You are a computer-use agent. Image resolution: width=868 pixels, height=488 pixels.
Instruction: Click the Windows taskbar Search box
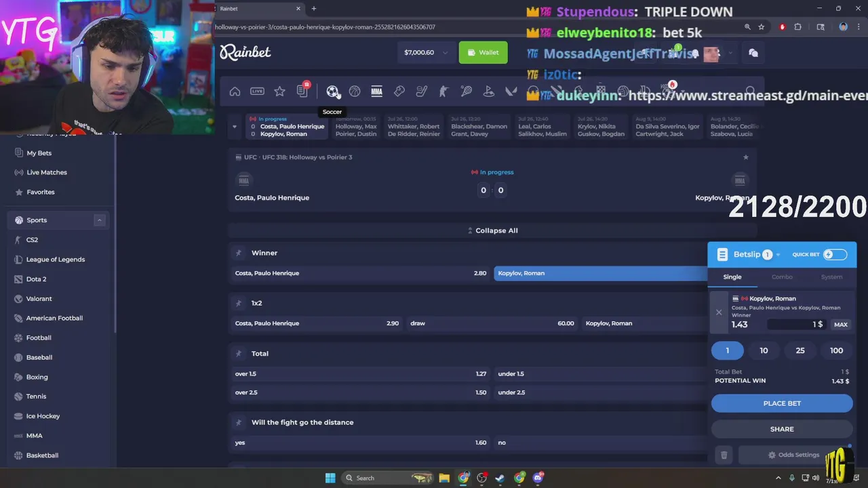pyautogui.click(x=388, y=478)
